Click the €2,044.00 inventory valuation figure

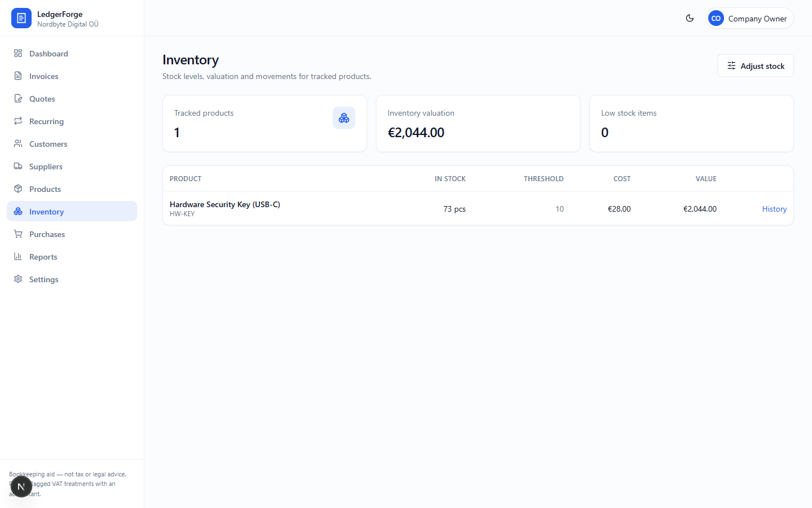click(x=416, y=133)
